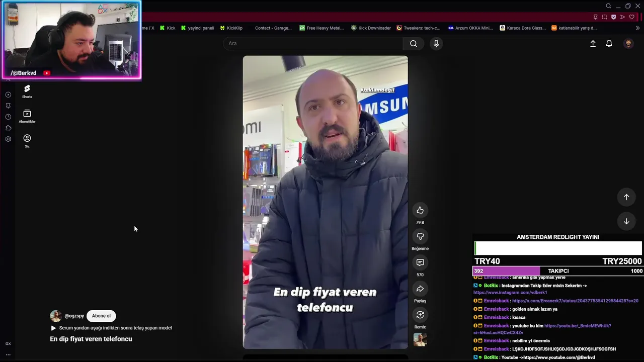Image resolution: width=644 pixels, height=362 pixels.
Task: Go to previous short with up arrow
Action: (x=626, y=197)
